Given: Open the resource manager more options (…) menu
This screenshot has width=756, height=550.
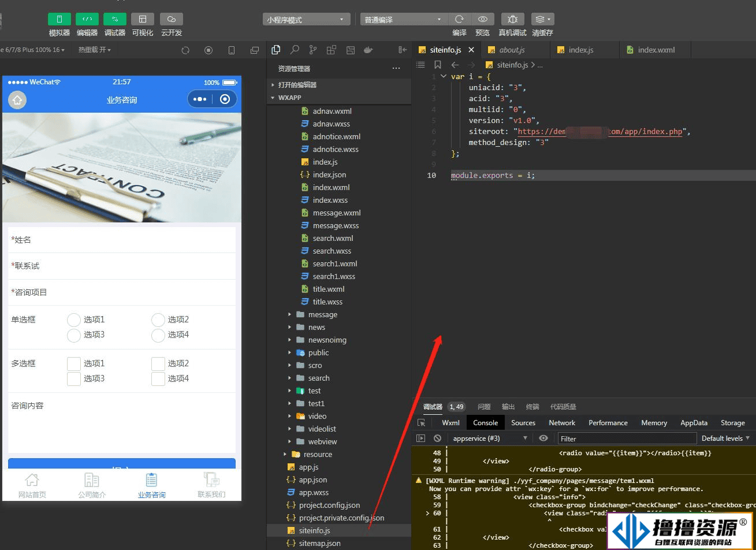Looking at the screenshot, I should [396, 68].
